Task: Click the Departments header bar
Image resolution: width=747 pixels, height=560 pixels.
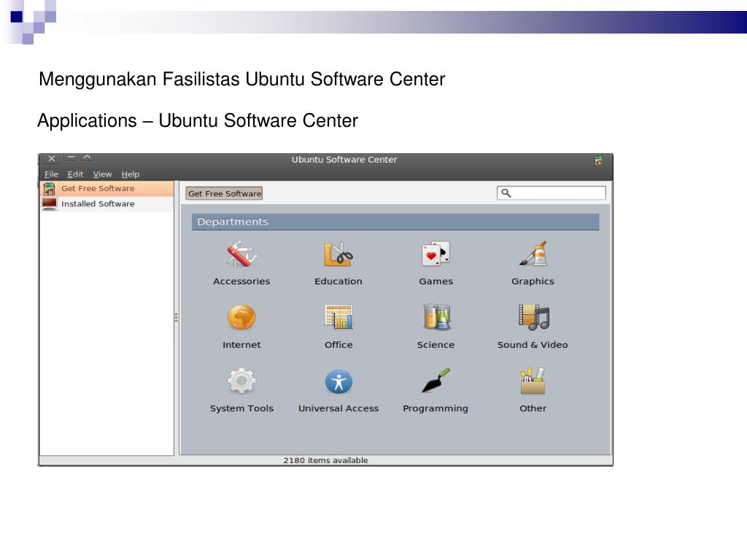Action: [x=395, y=222]
